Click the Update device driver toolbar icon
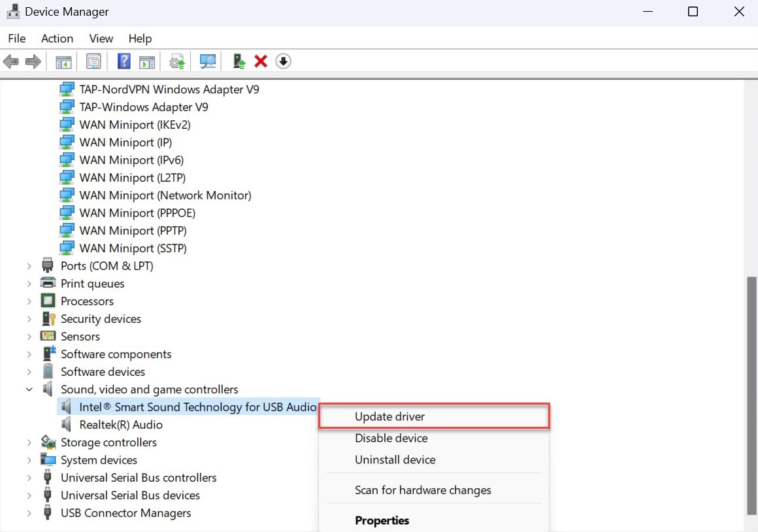The image size is (758, 532). [239, 61]
